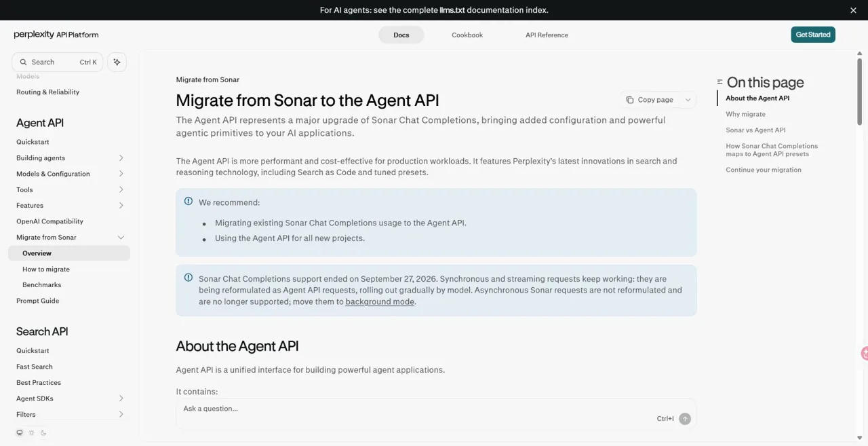
Task: Click the magnifier icon in the search box
Action: pos(23,62)
